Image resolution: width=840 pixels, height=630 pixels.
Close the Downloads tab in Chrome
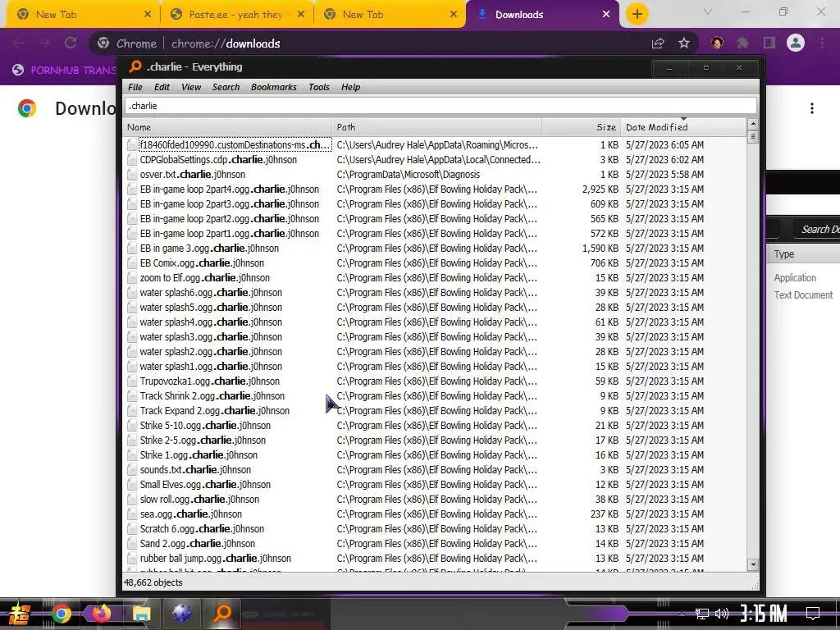coord(606,15)
